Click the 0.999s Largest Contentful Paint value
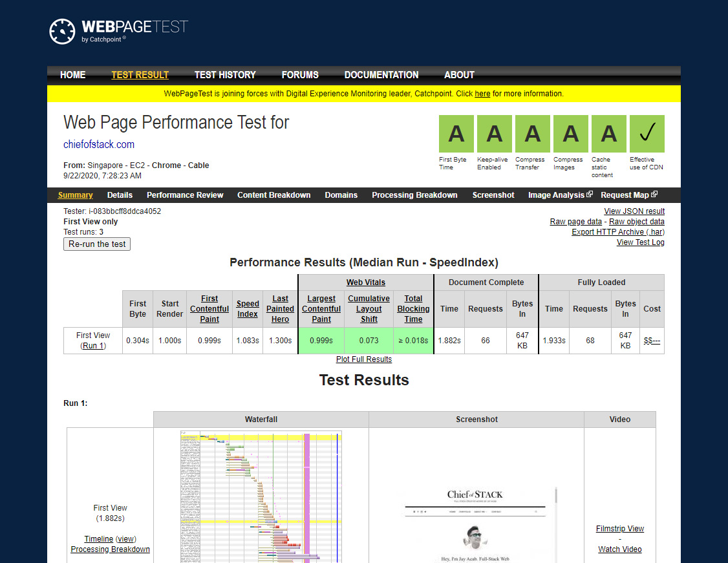The height and width of the screenshot is (563, 728). click(321, 341)
